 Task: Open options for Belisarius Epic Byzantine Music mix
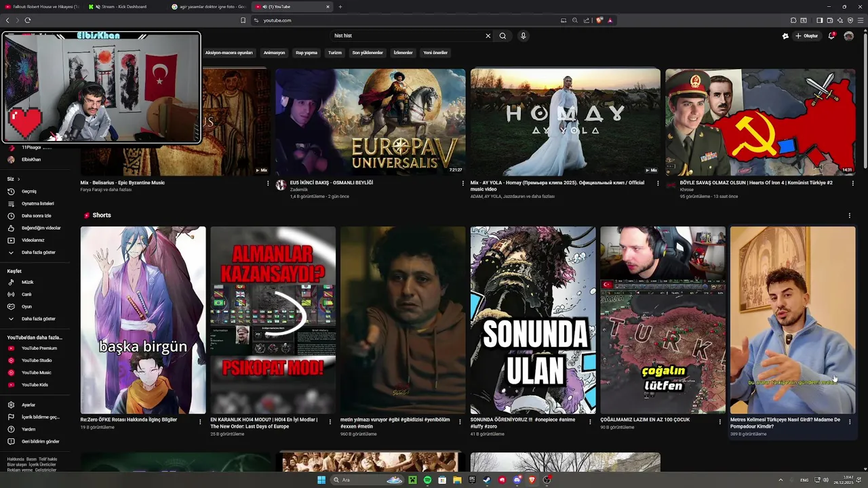pos(268,183)
